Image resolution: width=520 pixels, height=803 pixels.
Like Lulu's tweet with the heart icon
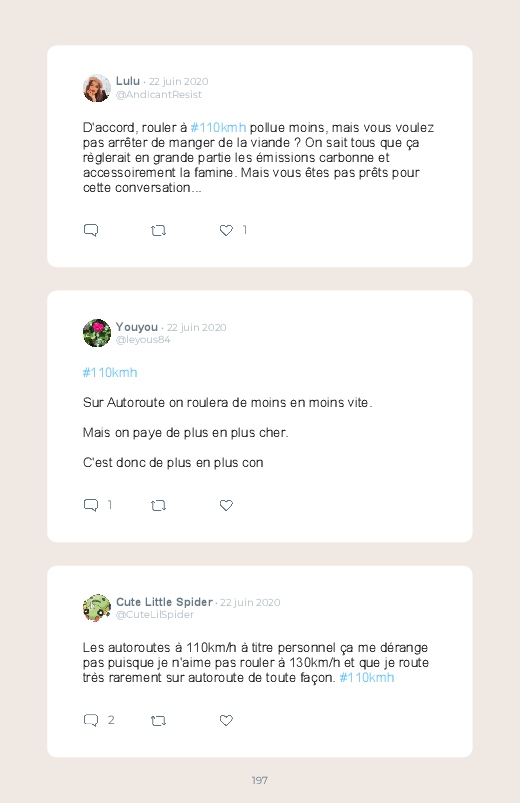226,230
